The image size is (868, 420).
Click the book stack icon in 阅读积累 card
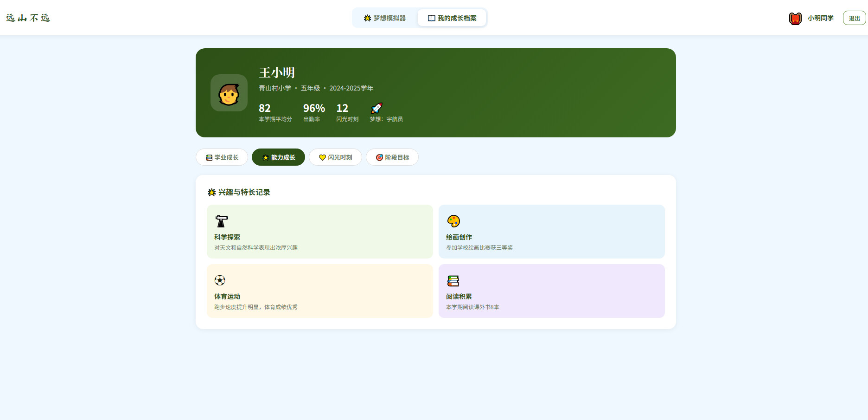pyautogui.click(x=453, y=281)
